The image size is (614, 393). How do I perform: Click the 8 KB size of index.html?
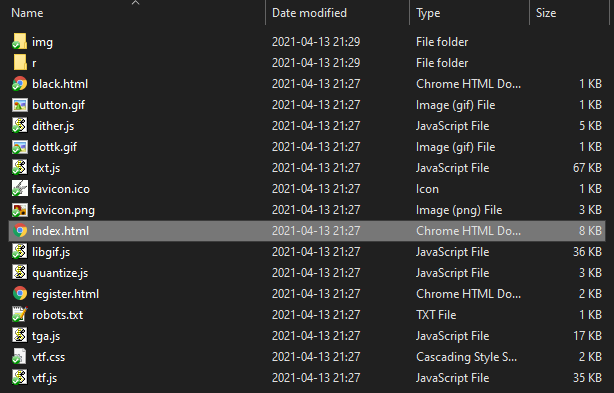591,231
